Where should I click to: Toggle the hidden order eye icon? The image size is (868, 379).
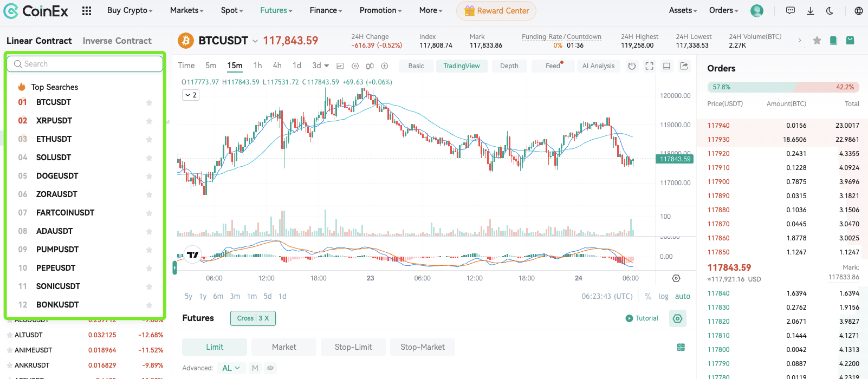click(270, 368)
